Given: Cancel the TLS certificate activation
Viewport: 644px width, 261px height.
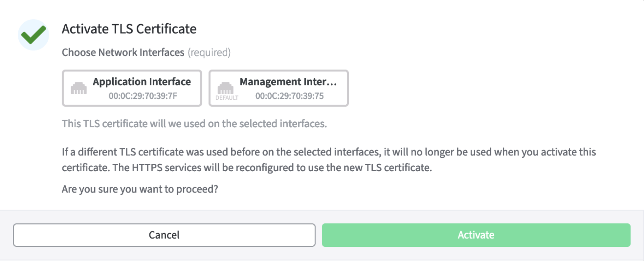Looking at the screenshot, I should pyautogui.click(x=164, y=235).
